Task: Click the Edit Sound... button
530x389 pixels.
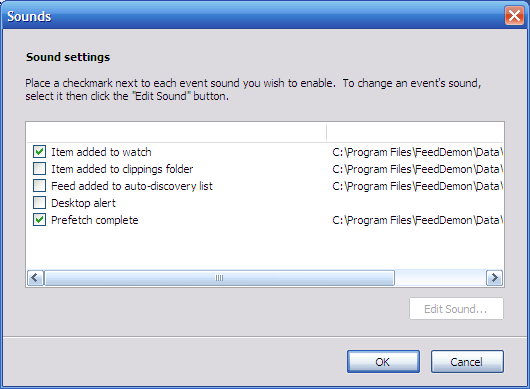Action: [x=456, y=309]
